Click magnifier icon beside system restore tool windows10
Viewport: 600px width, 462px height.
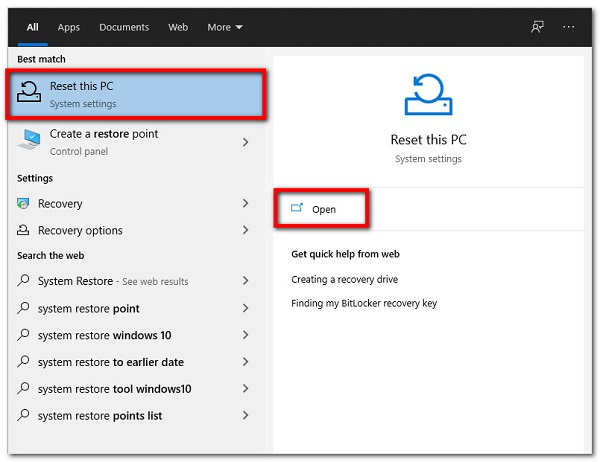(23, 389)
